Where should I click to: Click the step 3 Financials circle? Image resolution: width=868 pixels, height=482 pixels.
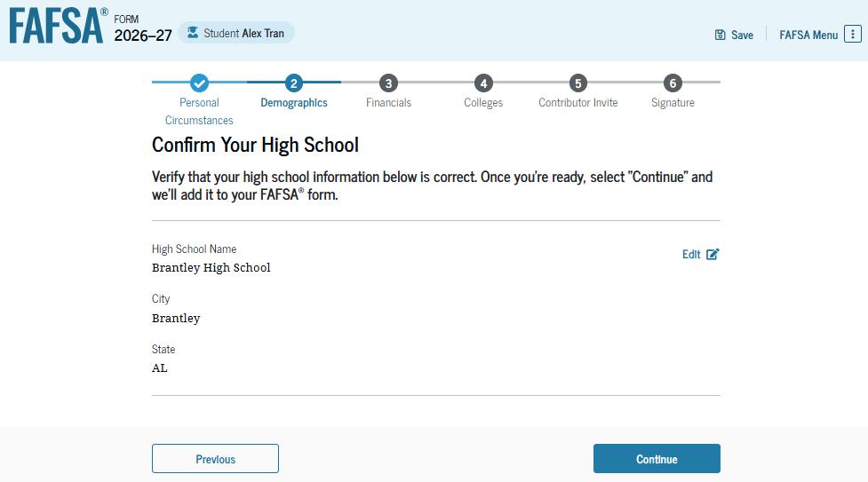[388, 83]
